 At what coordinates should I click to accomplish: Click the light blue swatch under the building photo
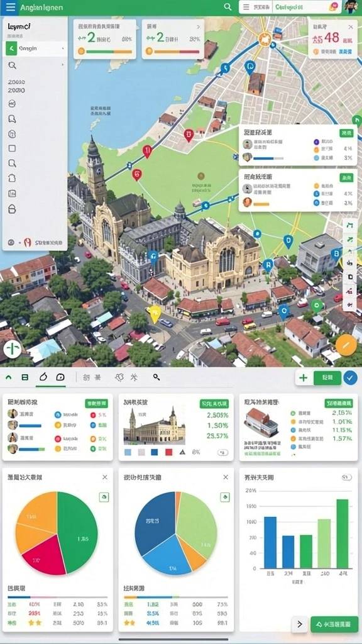127,452
